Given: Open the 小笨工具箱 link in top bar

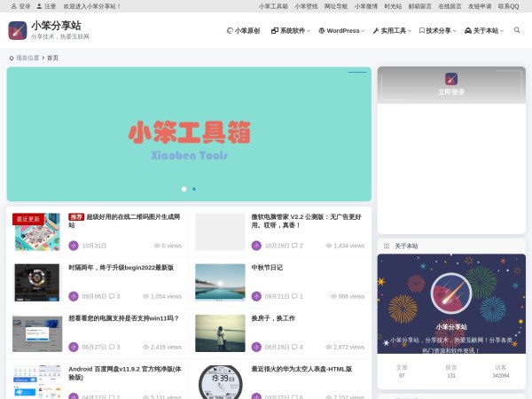Looking at the screenshot, I should click(x=273, y=6).
